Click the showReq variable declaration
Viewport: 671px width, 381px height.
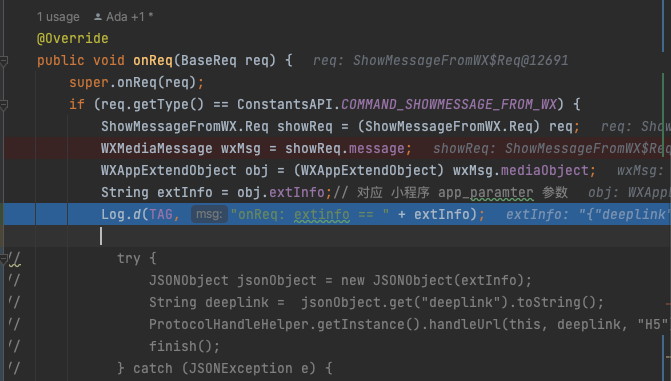[x=305, y=126]
